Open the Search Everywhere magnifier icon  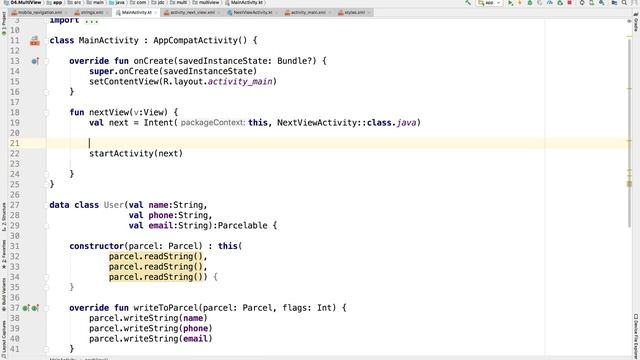(x=624, y=3)
